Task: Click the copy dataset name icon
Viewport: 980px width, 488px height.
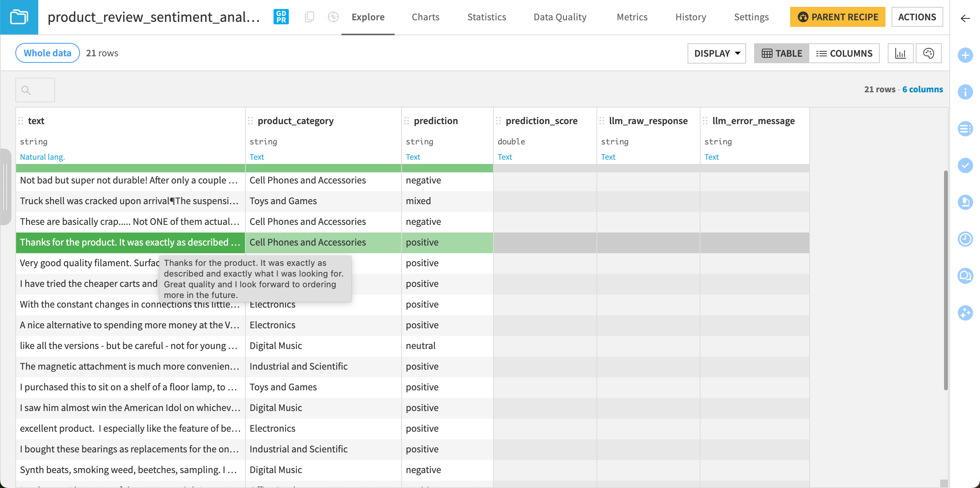Action: 309,17
